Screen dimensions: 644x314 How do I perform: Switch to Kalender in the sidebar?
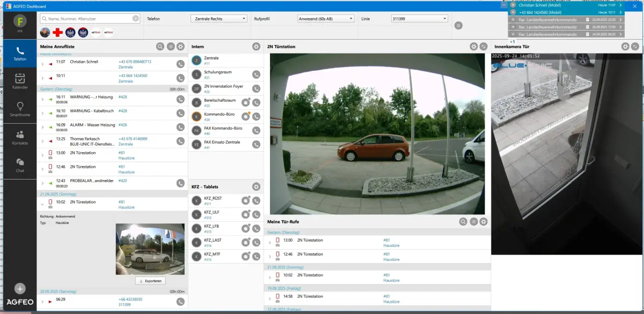pos(20,80)
